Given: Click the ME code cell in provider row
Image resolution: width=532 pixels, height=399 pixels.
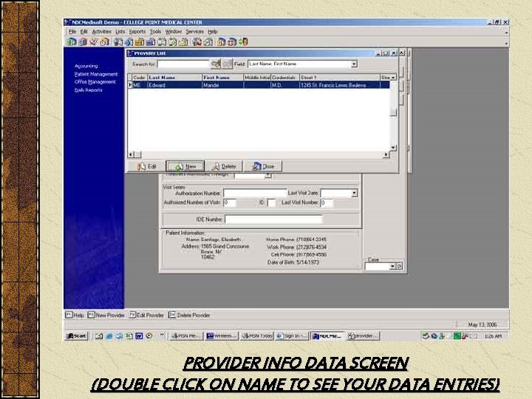Looking at the screenshot, I should (140, 85).
